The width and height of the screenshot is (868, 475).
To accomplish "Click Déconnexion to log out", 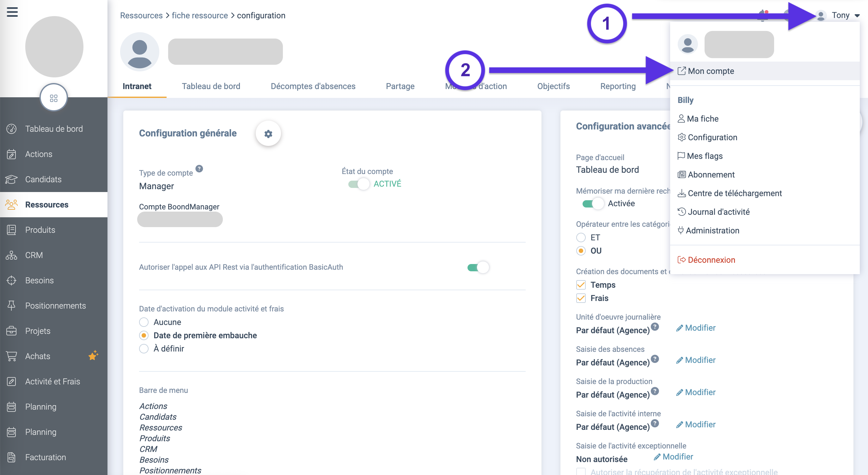I will [711, 260].
